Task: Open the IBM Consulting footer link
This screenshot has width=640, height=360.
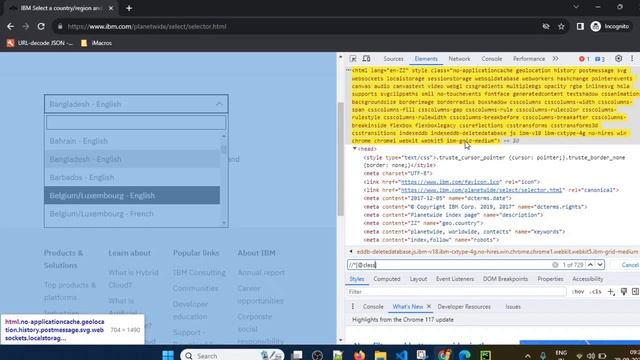Action: point(199,273)
